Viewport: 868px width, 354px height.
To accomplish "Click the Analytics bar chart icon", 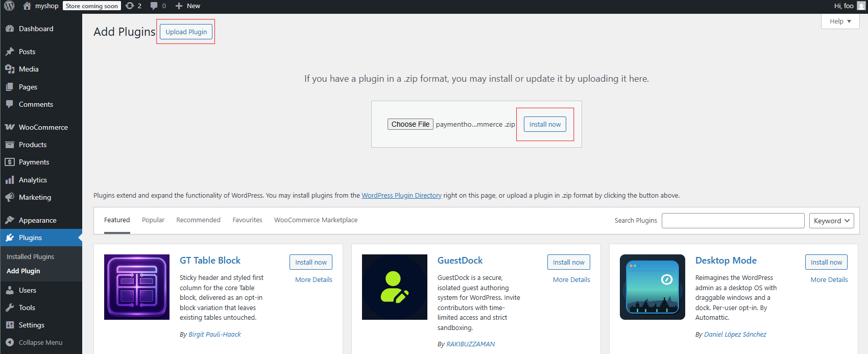I will pyautogui.click(x=10, y=180).
